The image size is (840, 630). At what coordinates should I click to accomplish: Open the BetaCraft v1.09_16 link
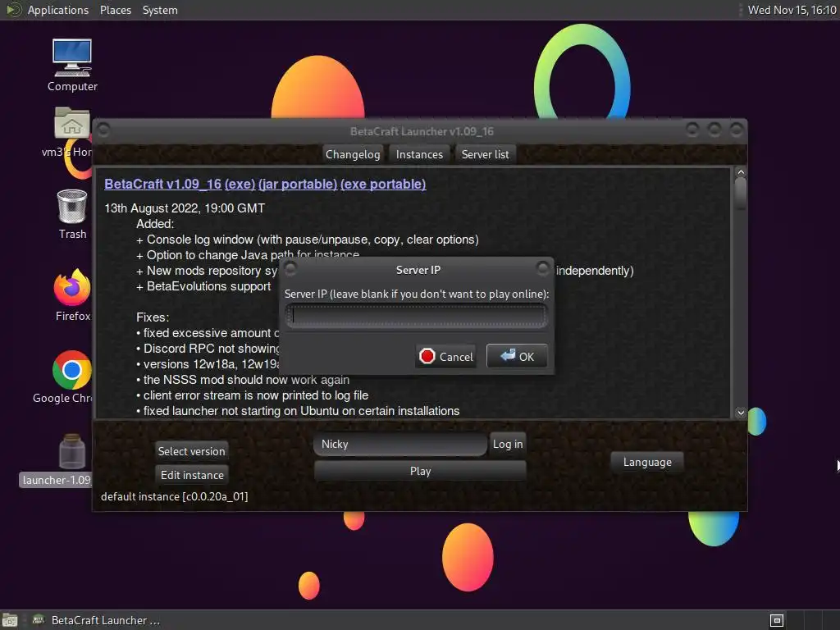point(163,184)
